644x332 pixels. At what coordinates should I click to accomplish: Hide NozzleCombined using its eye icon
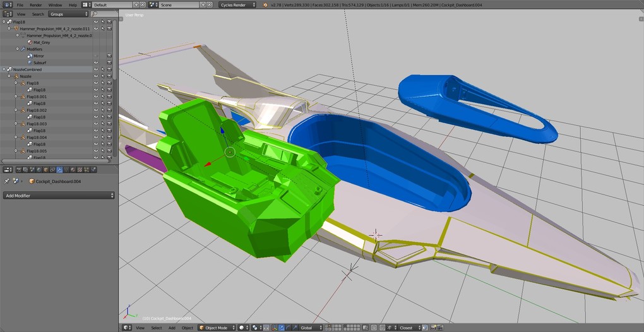coord(96,69)
